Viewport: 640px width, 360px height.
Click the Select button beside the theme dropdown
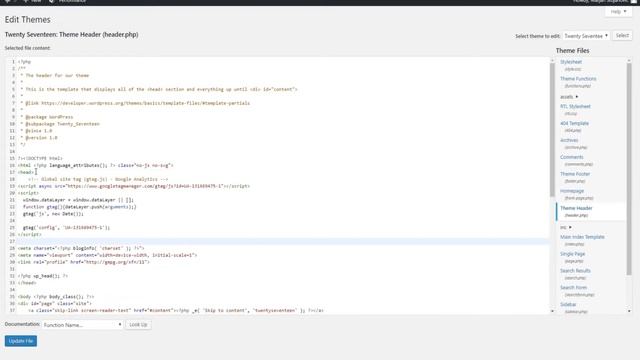pos(622,36)
